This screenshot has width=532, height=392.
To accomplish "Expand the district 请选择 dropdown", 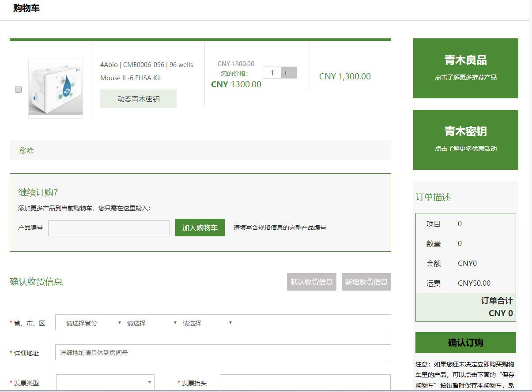I will pos(207,323).
